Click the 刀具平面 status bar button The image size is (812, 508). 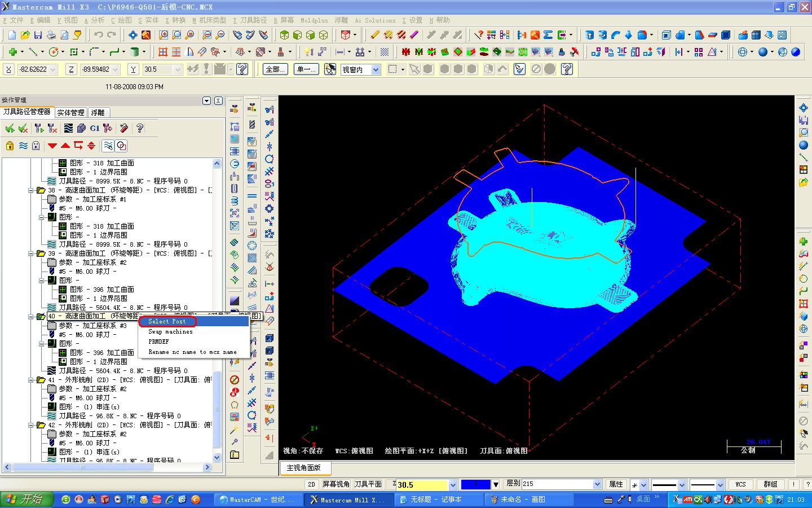[368, 484]
